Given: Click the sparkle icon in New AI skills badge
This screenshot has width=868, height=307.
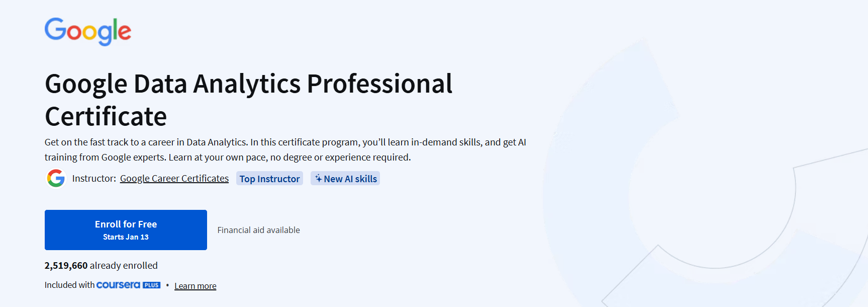Looking at the screenshot, I should pos(319,178).
